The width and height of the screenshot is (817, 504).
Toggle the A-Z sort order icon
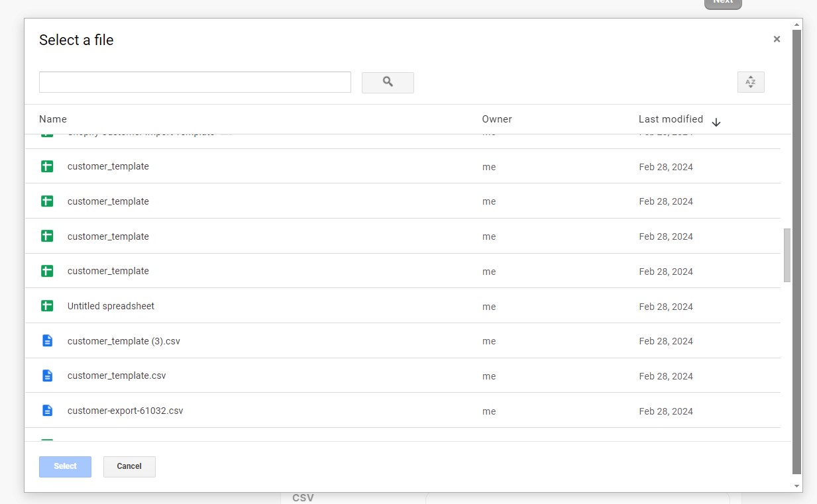750,82
